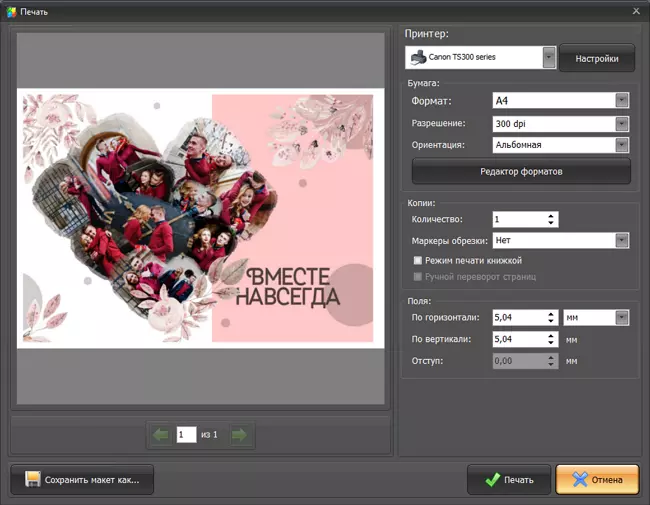
Task: Close the Печать dialog window
Action: pos(636,11)
